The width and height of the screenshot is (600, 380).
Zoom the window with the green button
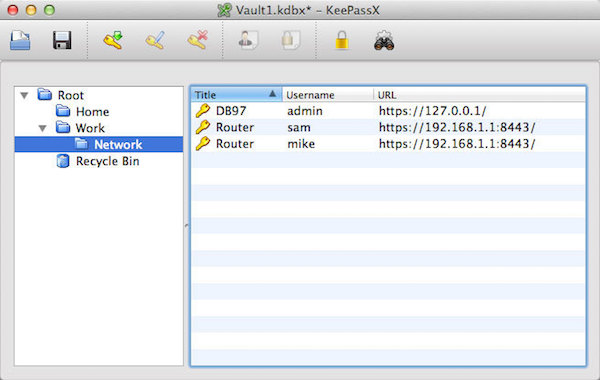tap(49, 10)
